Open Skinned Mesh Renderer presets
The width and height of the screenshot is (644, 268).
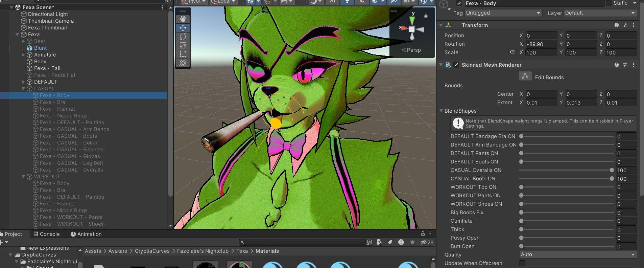tap(625, 65)
